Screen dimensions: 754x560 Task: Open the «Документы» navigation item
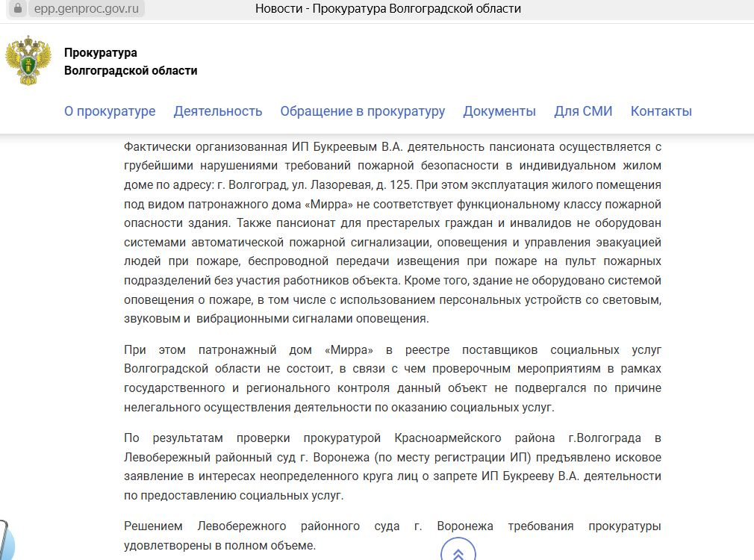499,111
